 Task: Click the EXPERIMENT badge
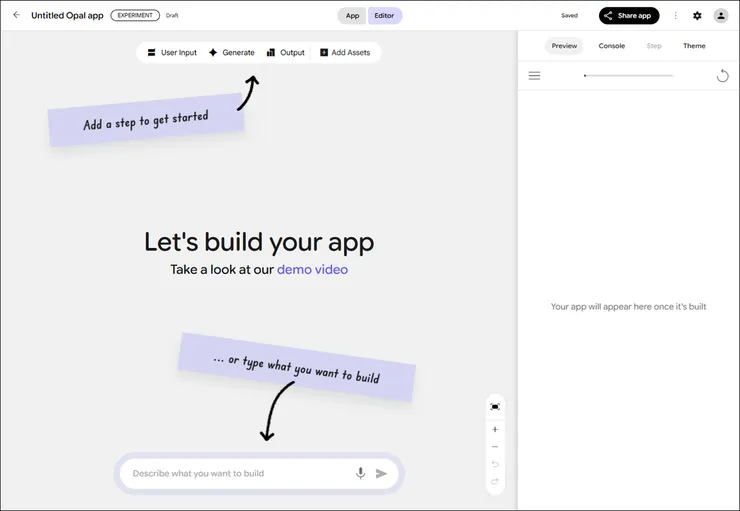click(x=135, y=16)
